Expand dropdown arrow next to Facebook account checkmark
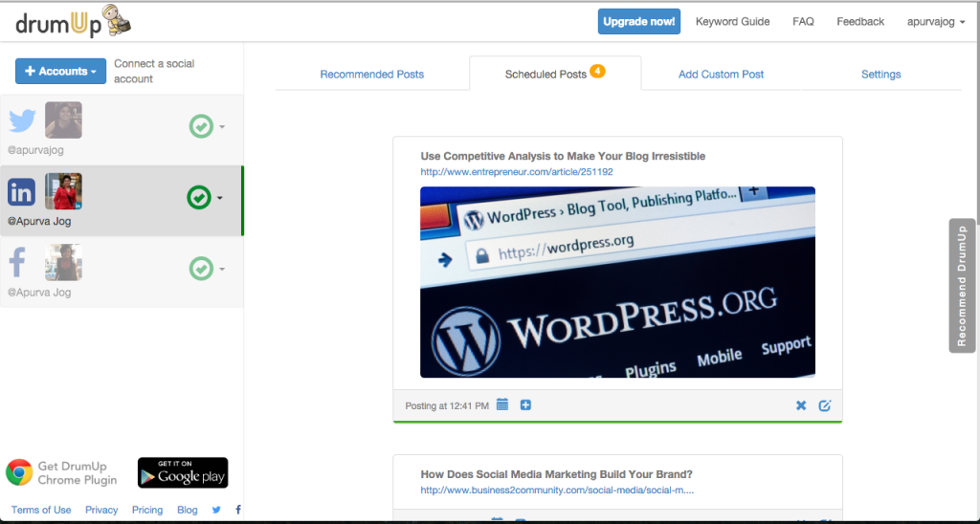 (x=221, y=270)
